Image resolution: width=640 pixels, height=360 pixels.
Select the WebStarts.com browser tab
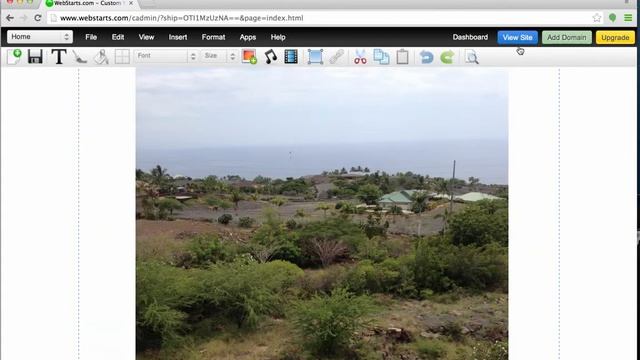88,3
